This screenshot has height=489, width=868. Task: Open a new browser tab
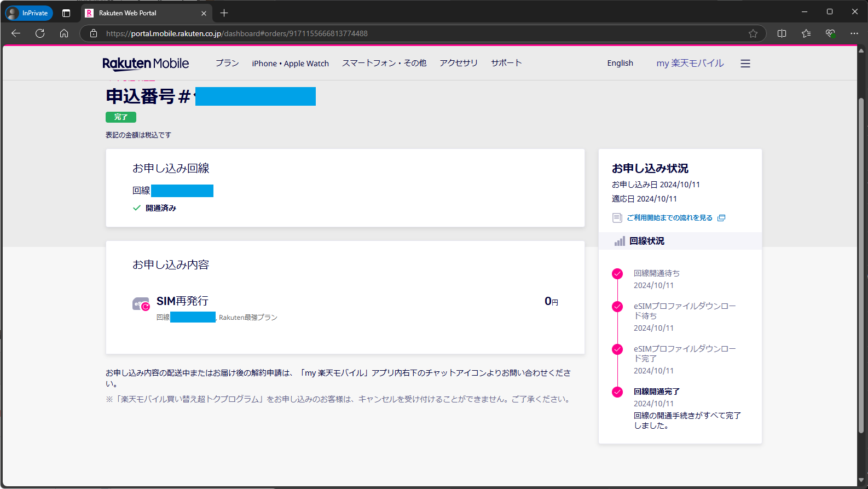point(224,13)
